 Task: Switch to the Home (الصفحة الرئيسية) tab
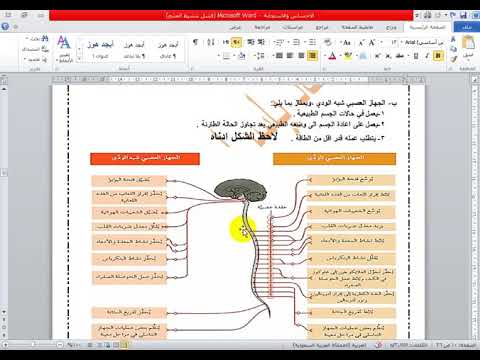(428, 27)
